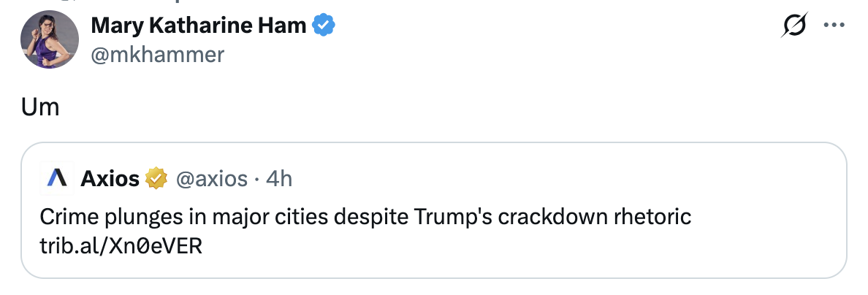Click the 4h timestamp
Screen dimensions: 868x295
tap(279, 178)
